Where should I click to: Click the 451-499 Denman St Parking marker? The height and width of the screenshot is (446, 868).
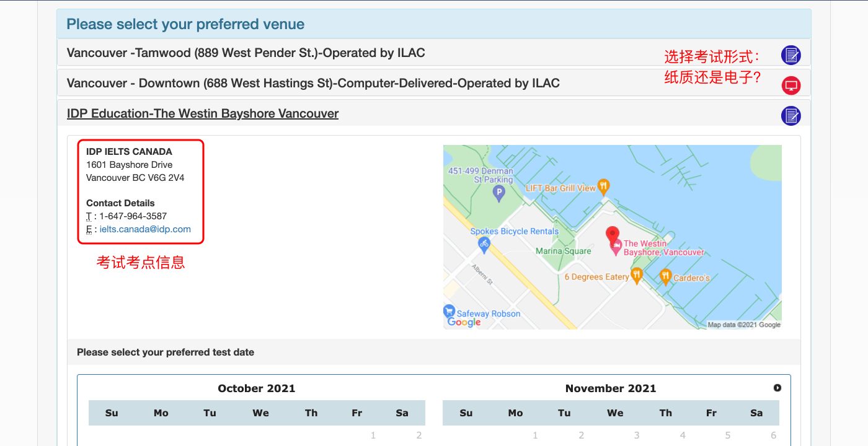(498, 195)
